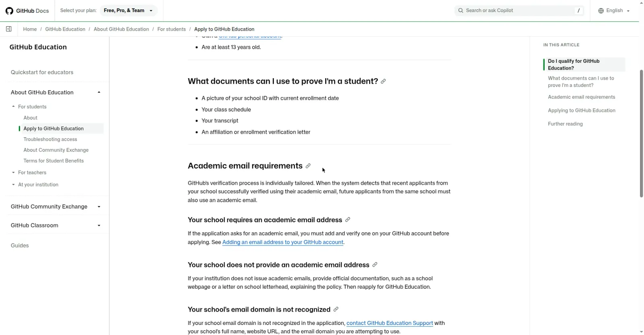Open the Guides sidebar item

20,246
